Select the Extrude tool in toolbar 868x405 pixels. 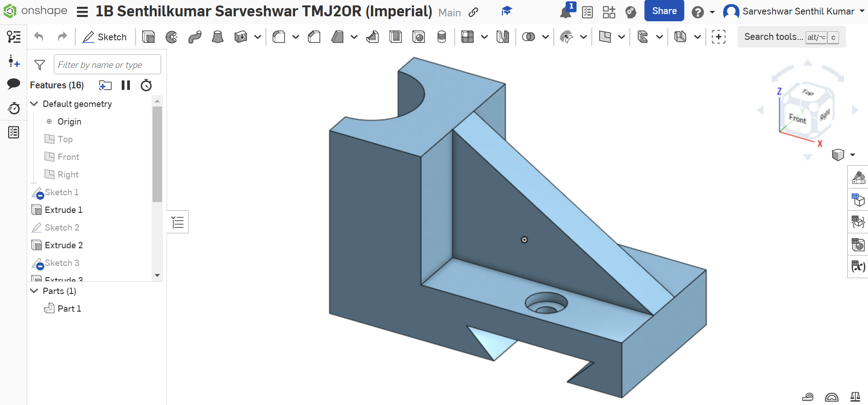[148, 37]
